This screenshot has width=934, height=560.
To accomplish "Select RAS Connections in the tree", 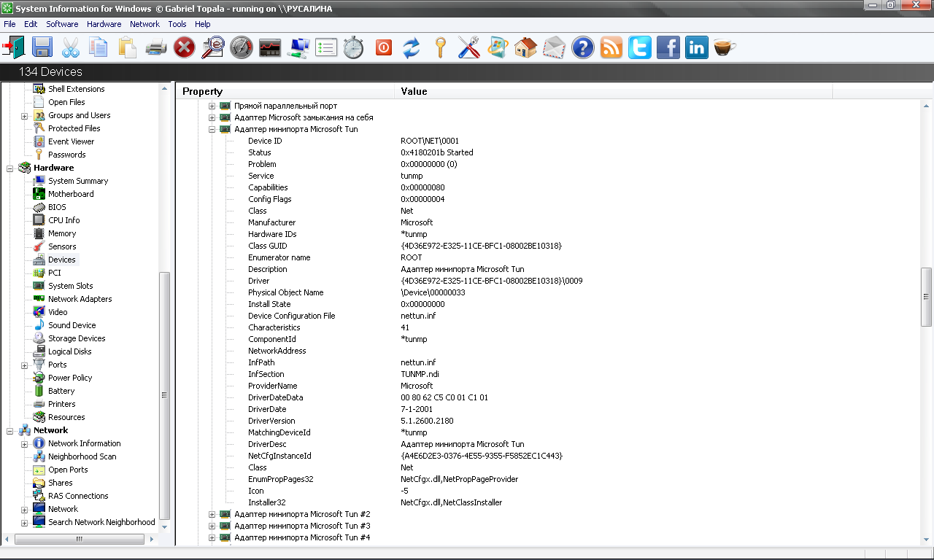I will (78, 496).
